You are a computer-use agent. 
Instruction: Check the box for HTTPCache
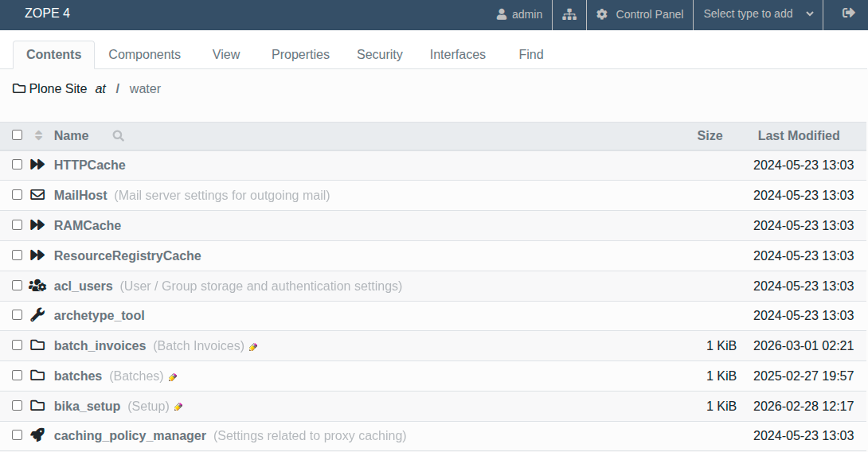pyautogui.click(x=18, y=165)
